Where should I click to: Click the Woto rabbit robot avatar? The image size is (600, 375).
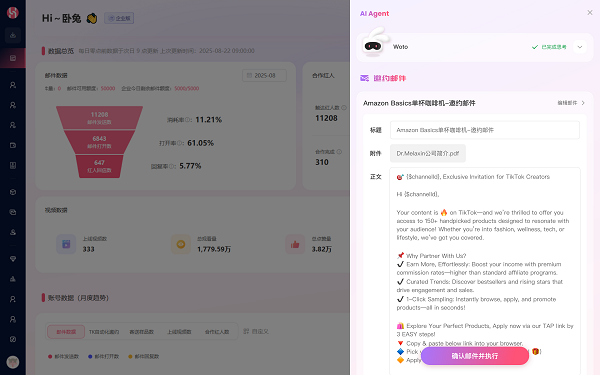[373, 45]
